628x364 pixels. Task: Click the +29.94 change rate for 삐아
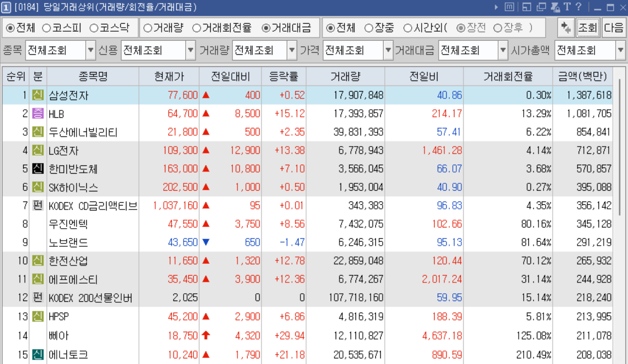point(289,336)
